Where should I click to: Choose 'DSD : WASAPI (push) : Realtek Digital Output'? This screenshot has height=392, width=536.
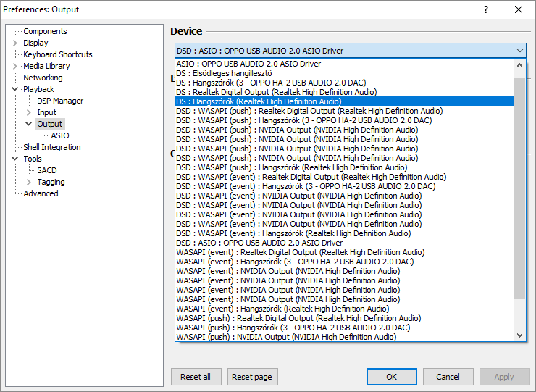pos(344,111)
